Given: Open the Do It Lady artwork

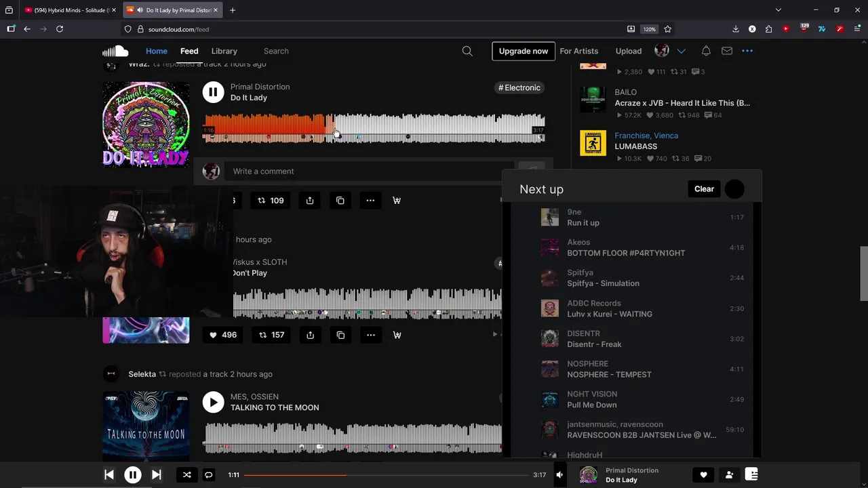Looking at the screenshot, I should pyautogui.click(x=146, y=125).
